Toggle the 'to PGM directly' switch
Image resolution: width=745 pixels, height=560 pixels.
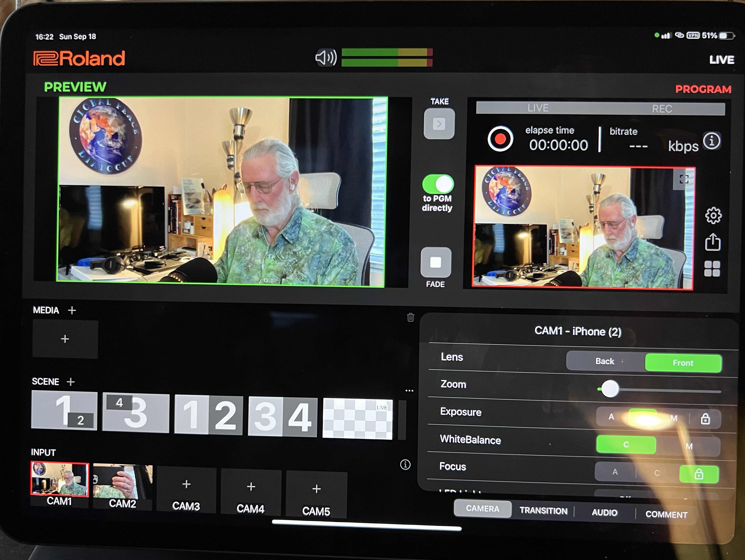pos(438,184)
